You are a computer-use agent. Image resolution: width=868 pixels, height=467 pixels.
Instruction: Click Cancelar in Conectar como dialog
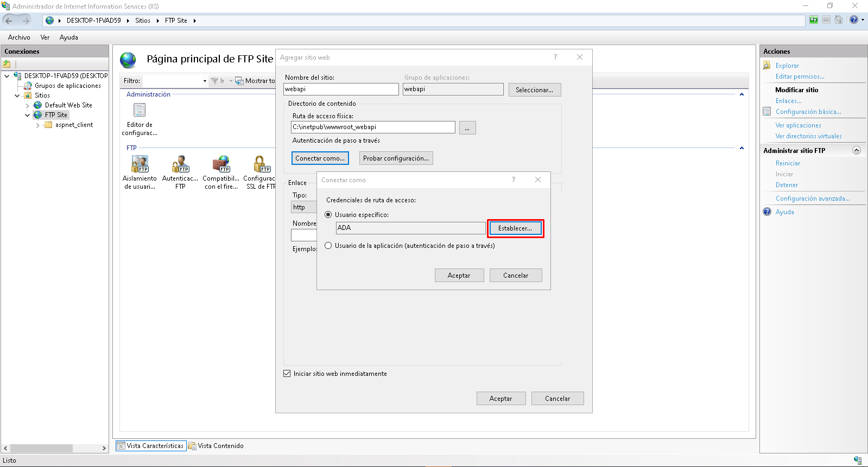point(515,276)
